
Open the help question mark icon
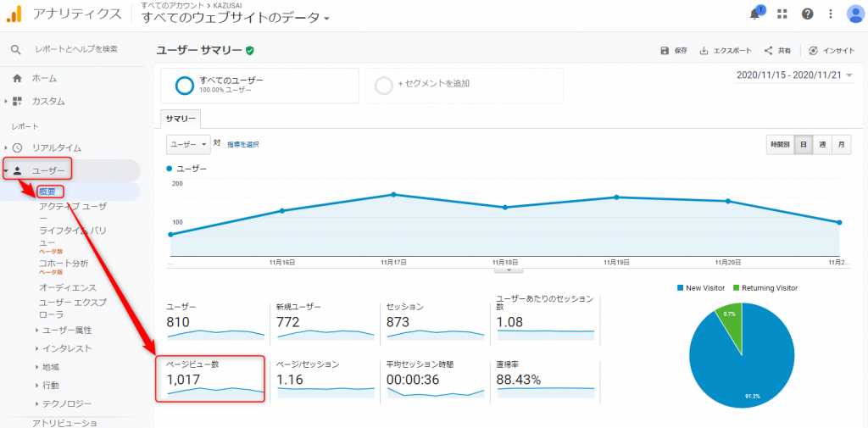[x=808, y=14]
